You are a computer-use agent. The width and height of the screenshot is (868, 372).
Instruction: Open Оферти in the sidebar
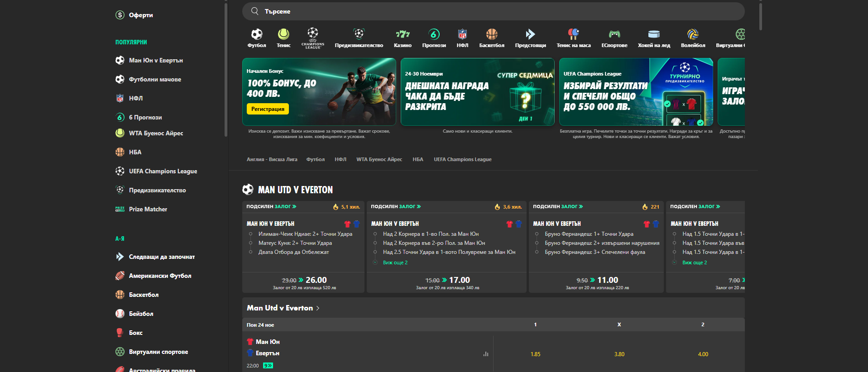pyautogui.click(x=134, y=15)
